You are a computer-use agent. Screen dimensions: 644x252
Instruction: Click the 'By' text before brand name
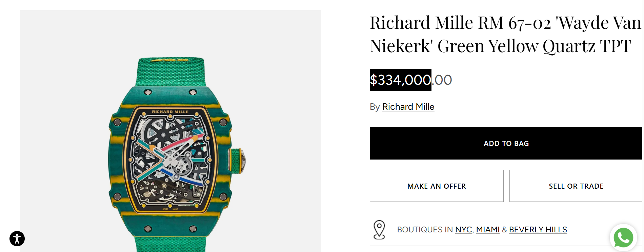[375, 107]
